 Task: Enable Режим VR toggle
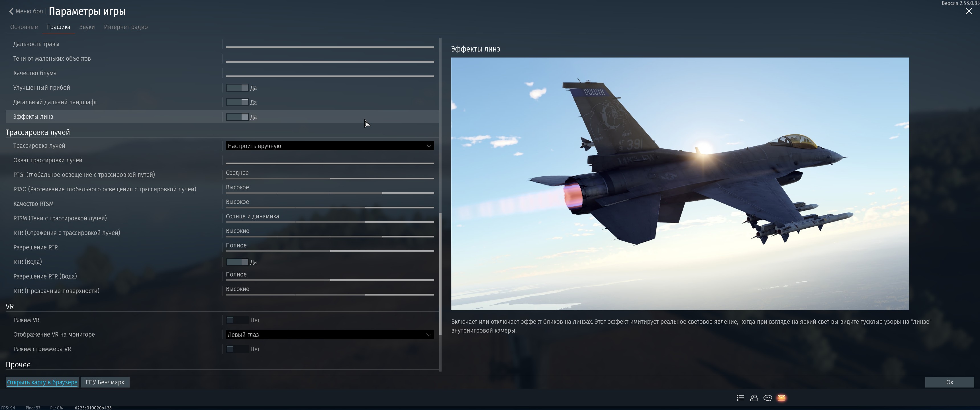pos(237,320)
